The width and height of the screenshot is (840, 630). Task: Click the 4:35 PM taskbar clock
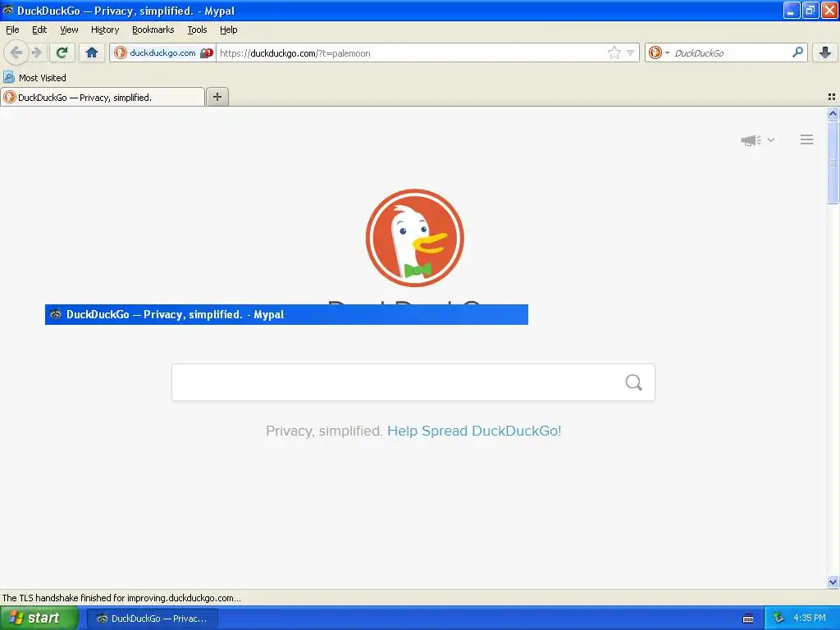coord(810,619)
